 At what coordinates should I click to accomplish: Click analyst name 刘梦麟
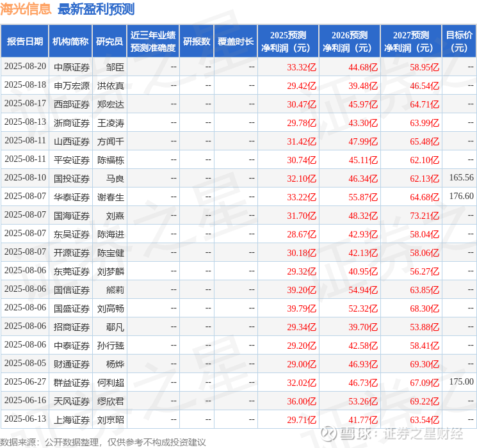111,271
